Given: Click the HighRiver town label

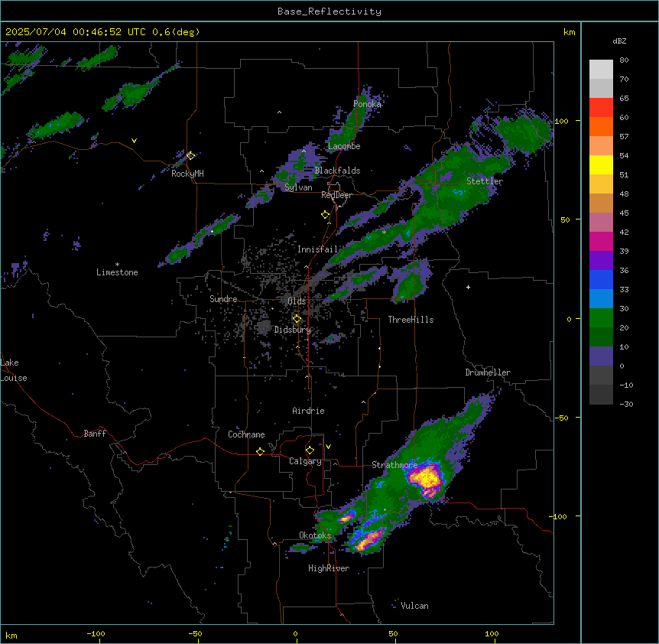Looking at the screenshot, I should point(329,568).
